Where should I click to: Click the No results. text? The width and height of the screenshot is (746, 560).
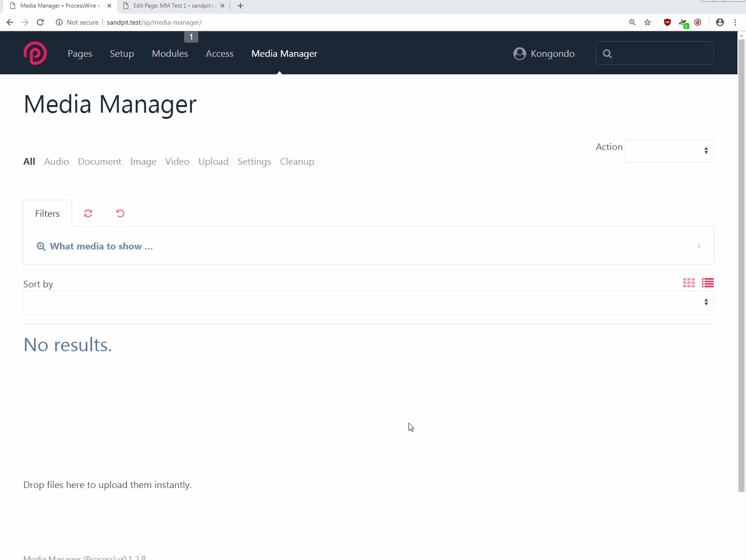point(68,345)
